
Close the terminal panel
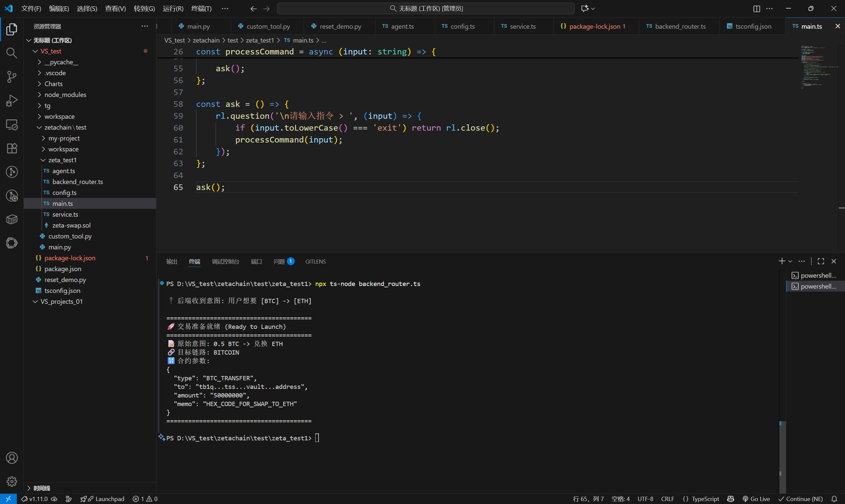tap(834, 261)
